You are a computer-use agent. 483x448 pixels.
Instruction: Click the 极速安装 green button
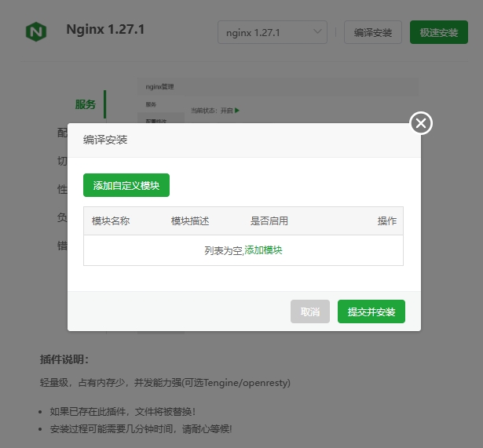(x=439, y=32)
